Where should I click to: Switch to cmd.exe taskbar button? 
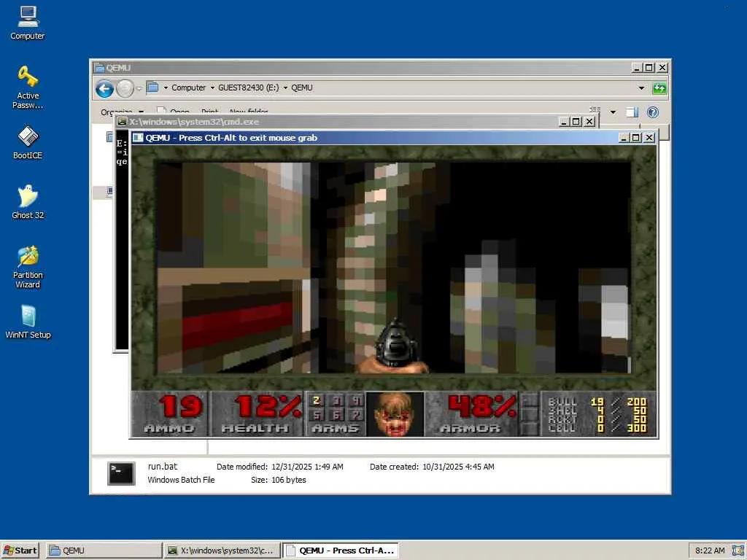coord(222,551)
